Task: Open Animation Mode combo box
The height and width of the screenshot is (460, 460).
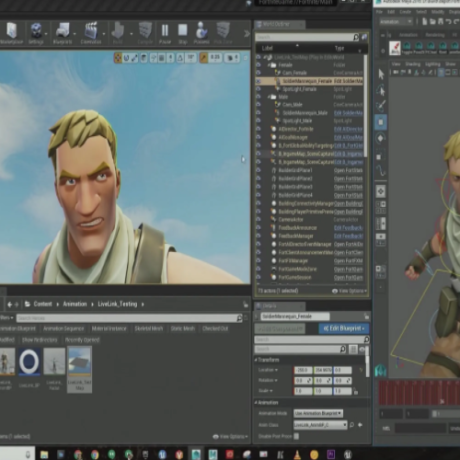Action: point(318,413)
